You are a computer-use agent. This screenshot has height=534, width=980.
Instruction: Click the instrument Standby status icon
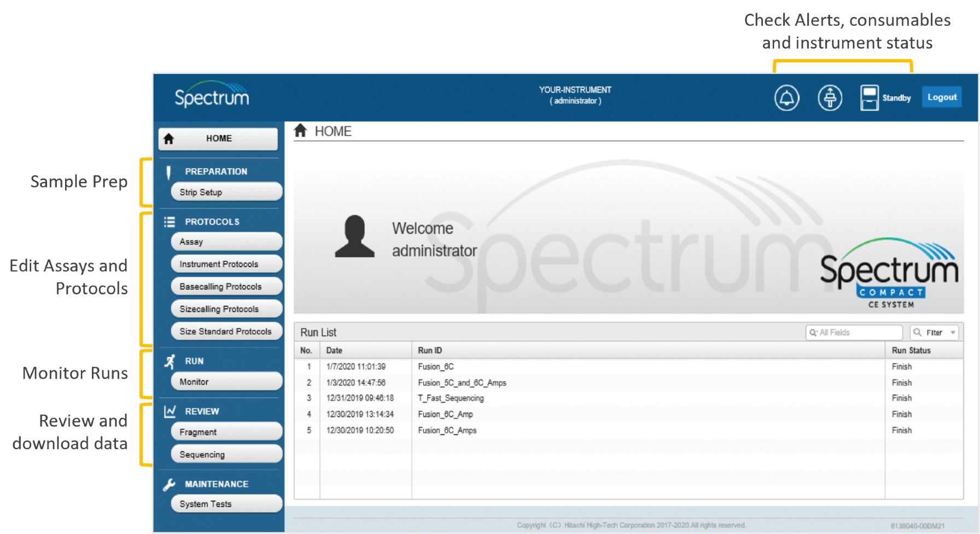click(x=869, y=98)
